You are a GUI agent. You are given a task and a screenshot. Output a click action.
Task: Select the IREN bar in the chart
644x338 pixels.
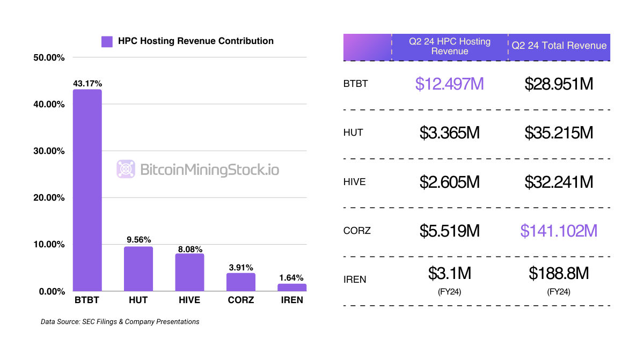292,288
